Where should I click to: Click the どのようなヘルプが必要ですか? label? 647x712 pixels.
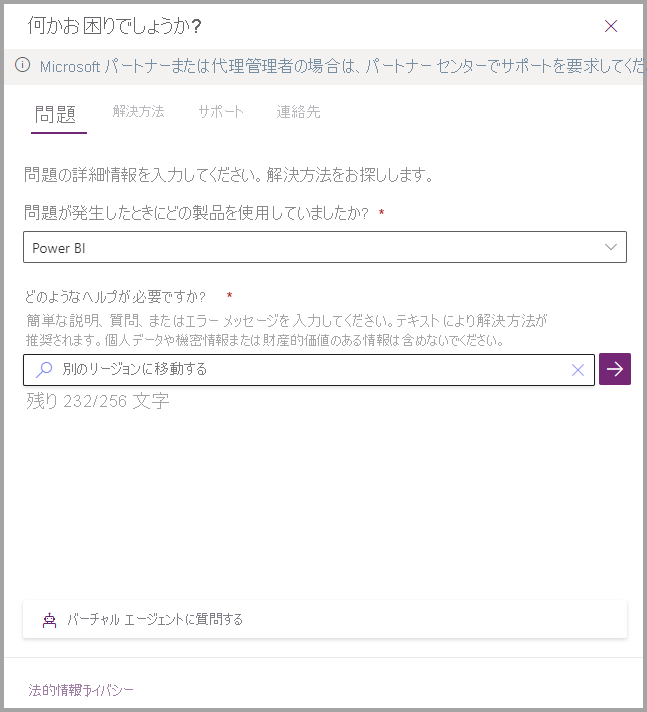click(115, 297)
